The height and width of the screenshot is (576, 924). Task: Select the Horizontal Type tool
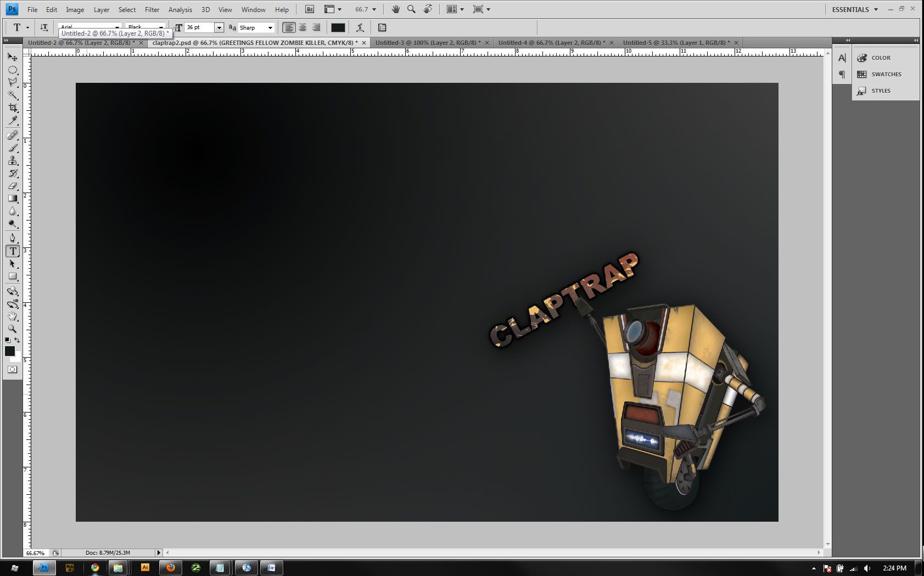[x=13, y=251]
